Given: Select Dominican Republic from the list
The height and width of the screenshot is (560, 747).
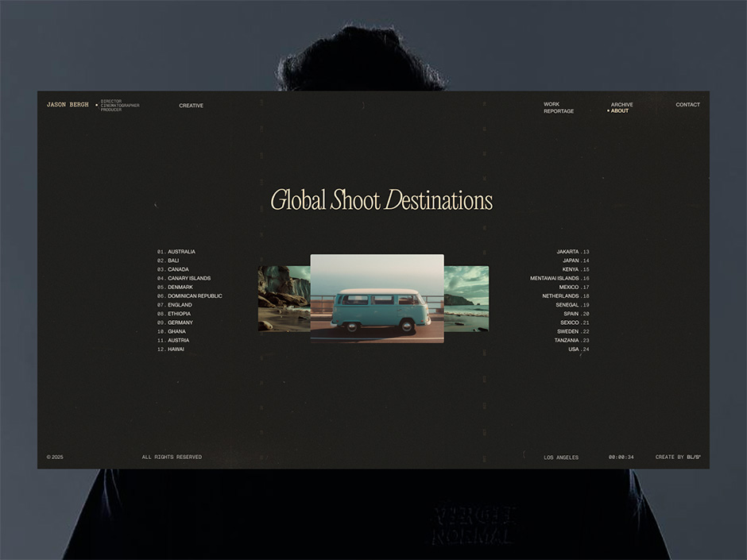Looking at the screenshot, I should (195, 296).
